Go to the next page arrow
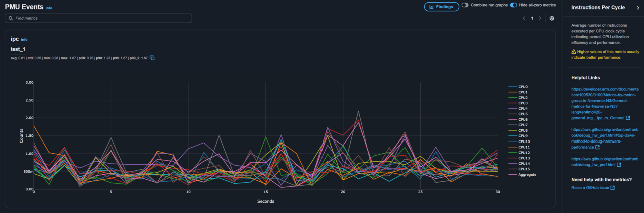 click(540, 18)
